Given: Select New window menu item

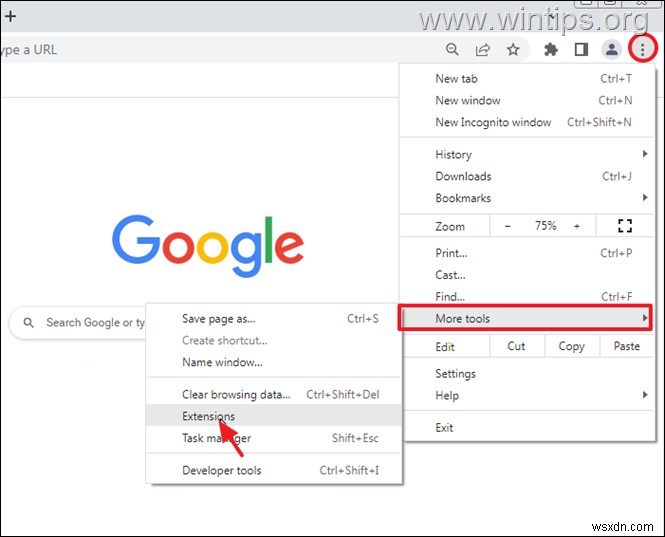Looking at the screenshot, I should (527, 101).
